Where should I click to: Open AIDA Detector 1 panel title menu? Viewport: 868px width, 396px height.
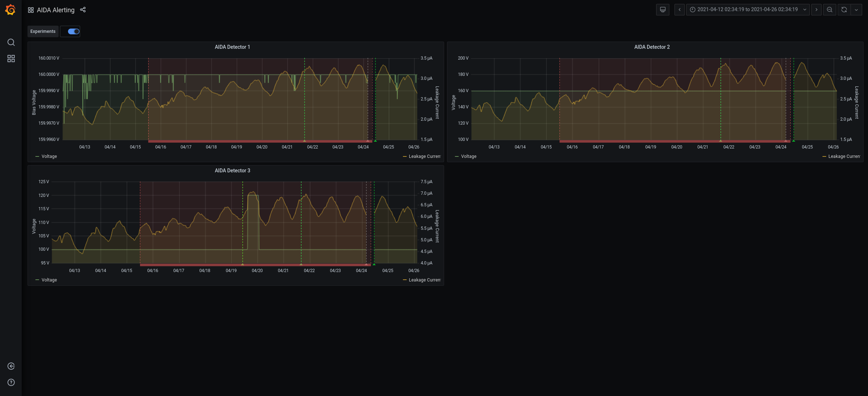pyautogui.click(x=232, y=47)
